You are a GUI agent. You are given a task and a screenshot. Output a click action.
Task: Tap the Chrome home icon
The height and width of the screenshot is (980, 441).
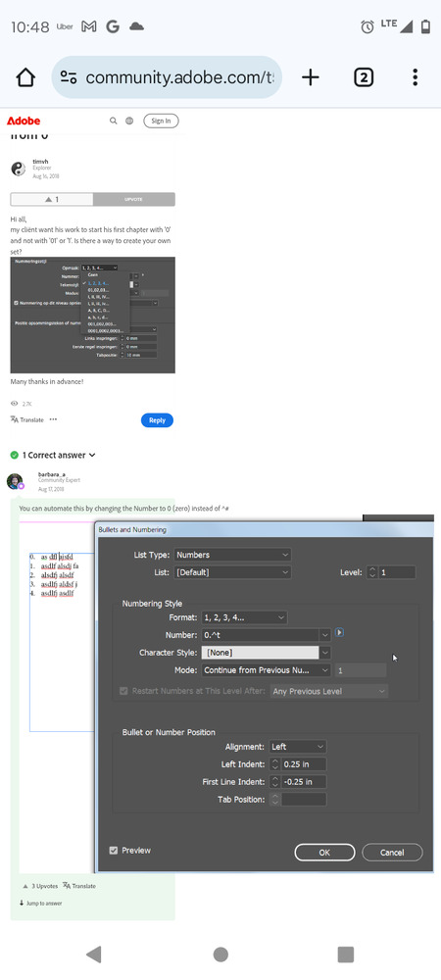(25, 77)
